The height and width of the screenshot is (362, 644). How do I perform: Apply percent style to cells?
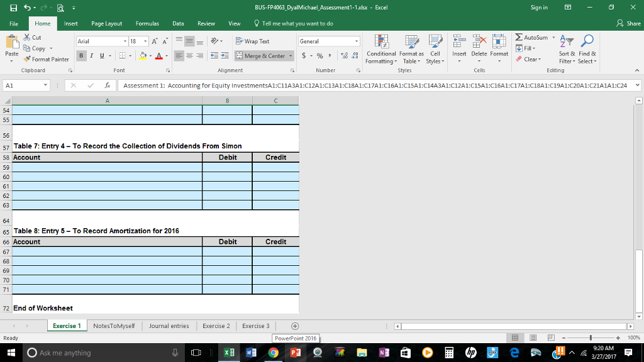click(x=319, y=55)
